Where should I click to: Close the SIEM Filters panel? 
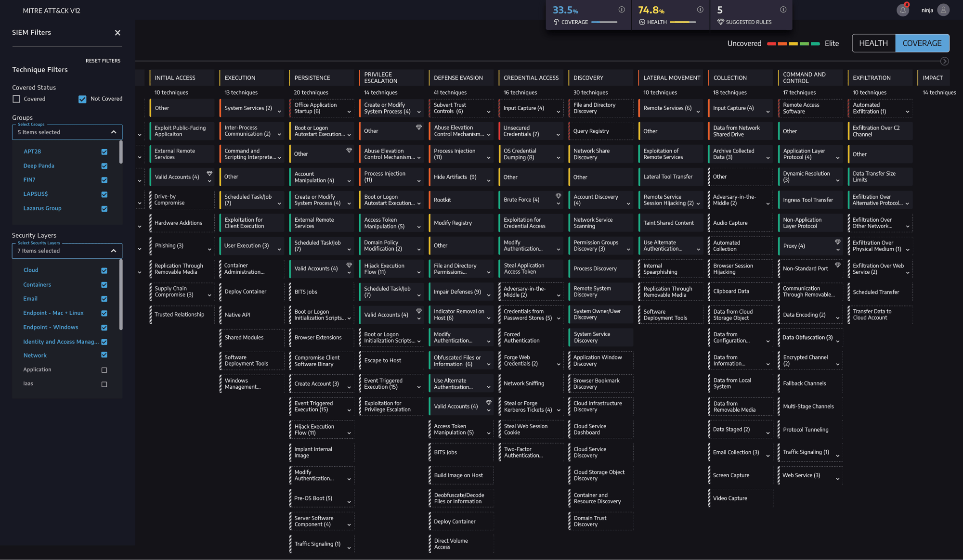[x=117, y=33]
